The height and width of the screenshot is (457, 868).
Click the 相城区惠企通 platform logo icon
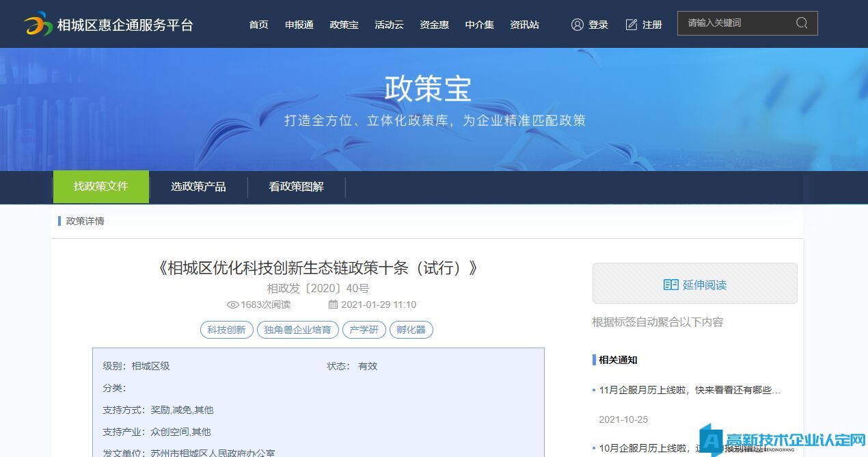tap(38, 25)
